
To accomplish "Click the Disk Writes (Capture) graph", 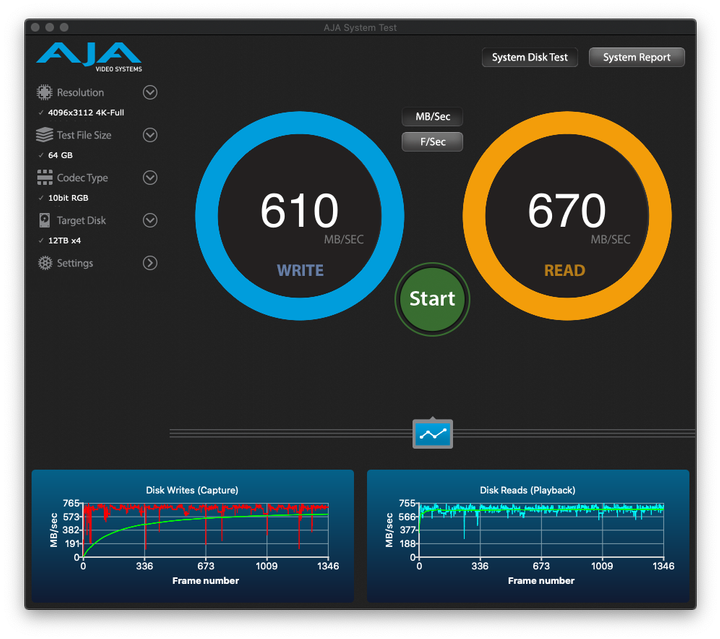I will 193,536.
